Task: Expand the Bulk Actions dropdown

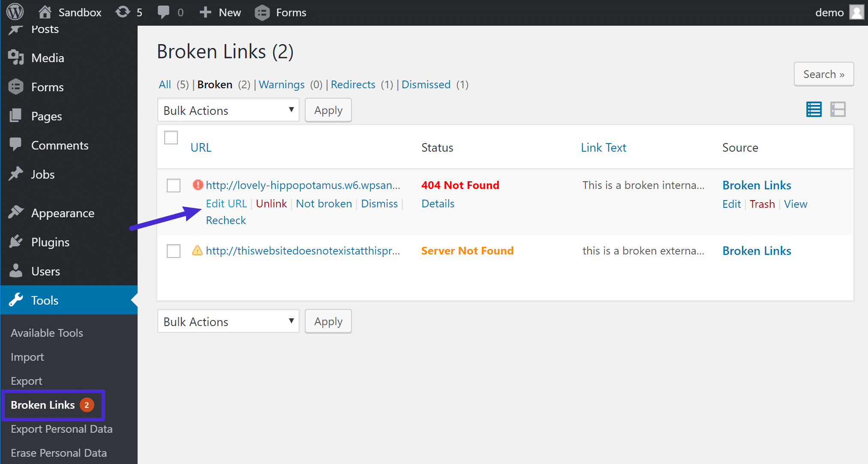Action: pos(227,110)
